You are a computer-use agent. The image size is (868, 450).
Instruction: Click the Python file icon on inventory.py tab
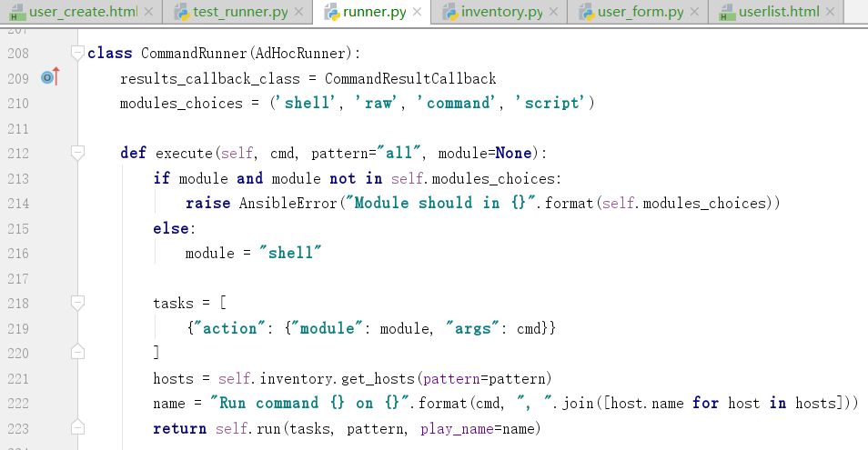450,12
